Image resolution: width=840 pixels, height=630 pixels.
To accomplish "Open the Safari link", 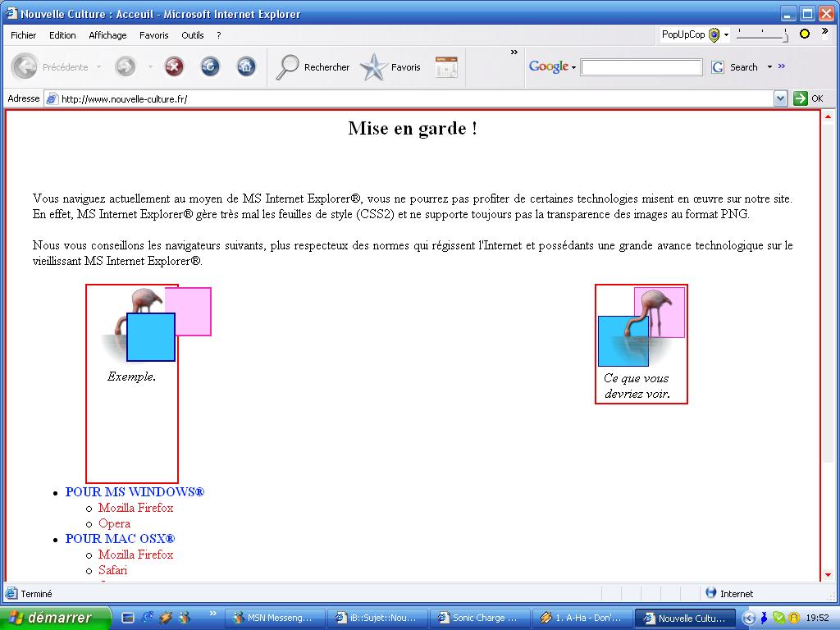I will tap(112, 570).
